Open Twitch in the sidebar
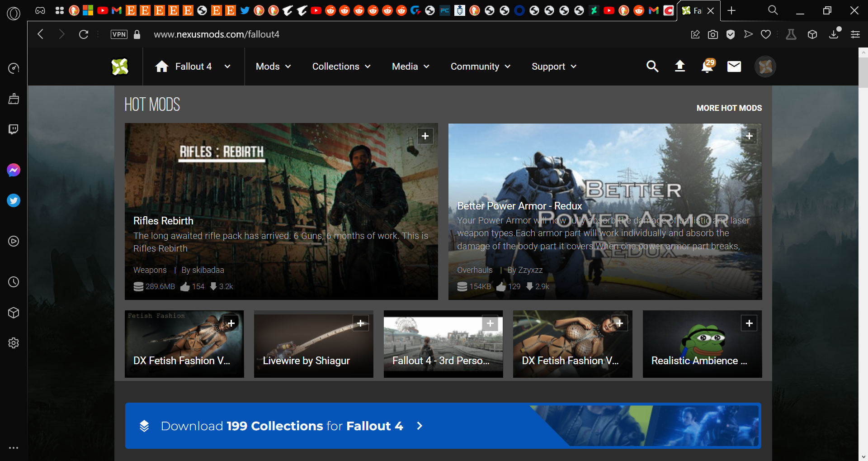The height and width of the screenshot is (461, 868). point(14,129)
